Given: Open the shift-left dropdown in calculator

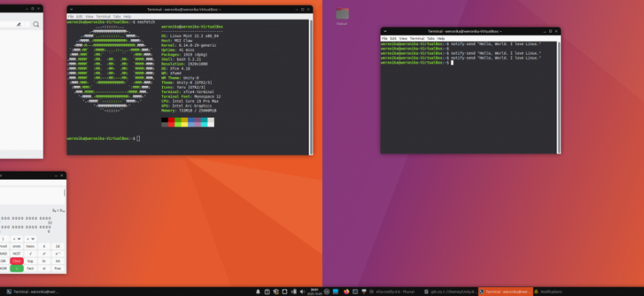Looking at the screenshot, I should 17,238.
